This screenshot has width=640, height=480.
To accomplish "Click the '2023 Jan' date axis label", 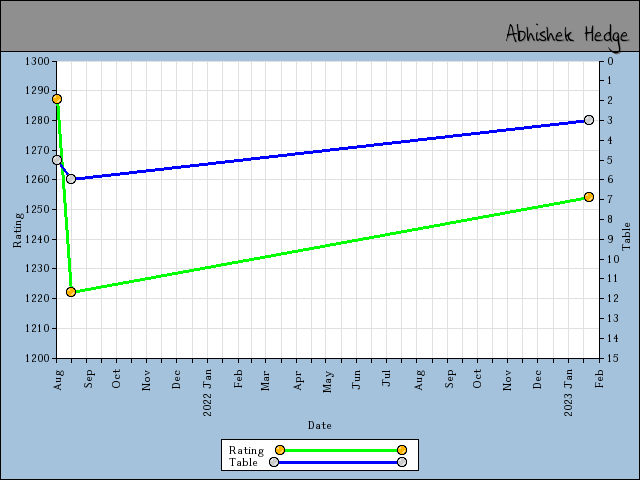I will pos(568,392).
